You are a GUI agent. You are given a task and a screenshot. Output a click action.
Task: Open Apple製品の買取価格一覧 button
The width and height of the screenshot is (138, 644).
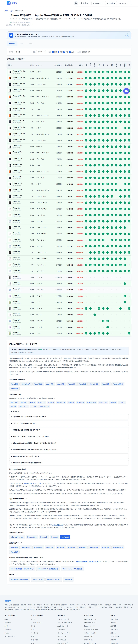point(20,579)
